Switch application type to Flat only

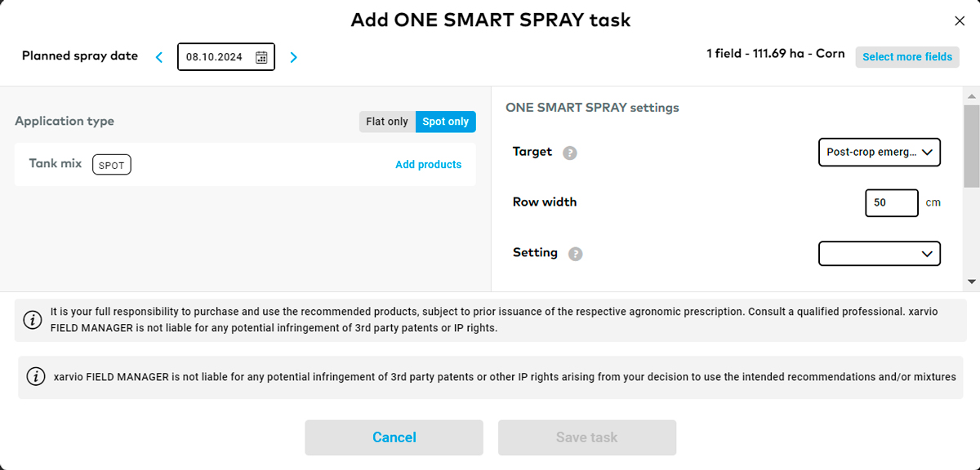pos(387,122)
